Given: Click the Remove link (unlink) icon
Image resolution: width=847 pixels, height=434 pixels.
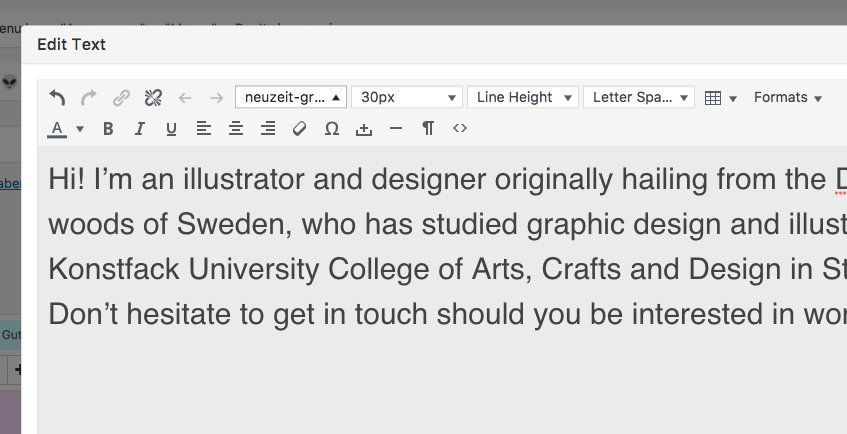Looking at the screenshot, I should [153, 97].
